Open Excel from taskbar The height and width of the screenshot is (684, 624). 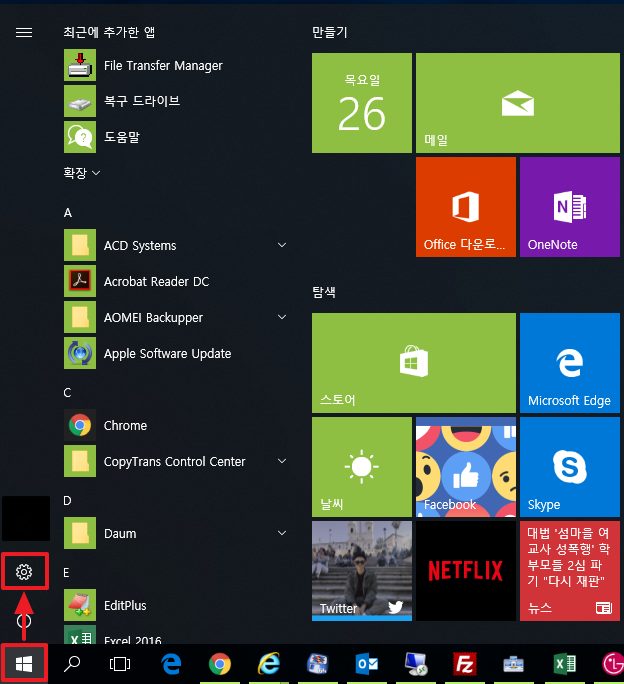coord(565,664)
